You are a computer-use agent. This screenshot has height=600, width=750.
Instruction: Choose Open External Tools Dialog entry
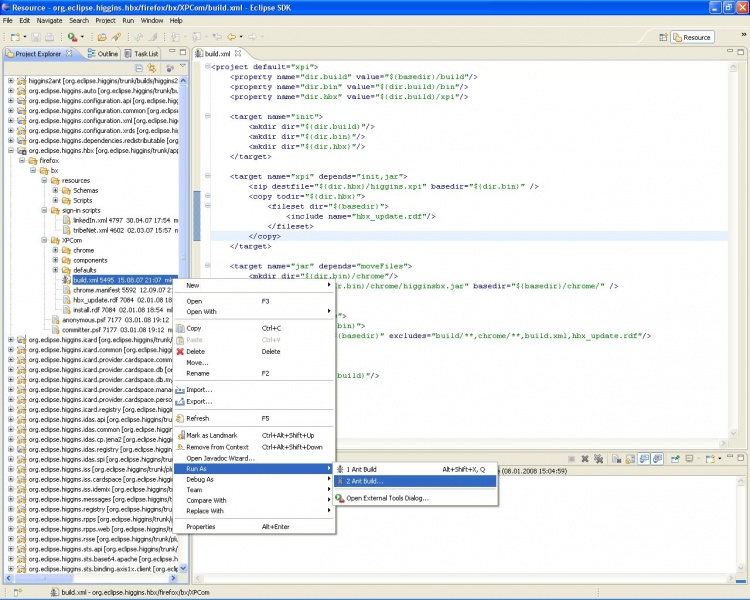coord(415,498)
